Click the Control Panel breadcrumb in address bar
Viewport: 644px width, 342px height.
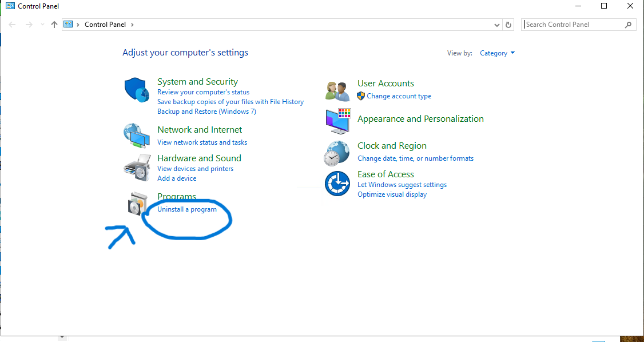click(x=105, y=25)
